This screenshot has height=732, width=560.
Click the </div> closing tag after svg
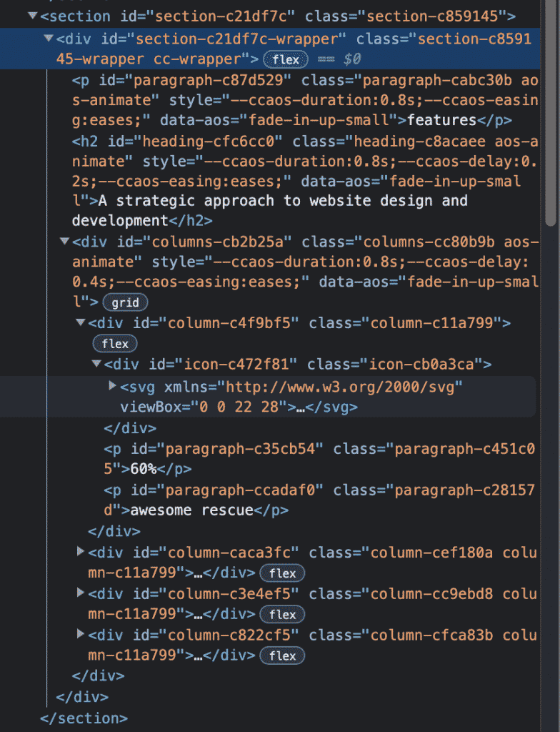click(130, 428)
